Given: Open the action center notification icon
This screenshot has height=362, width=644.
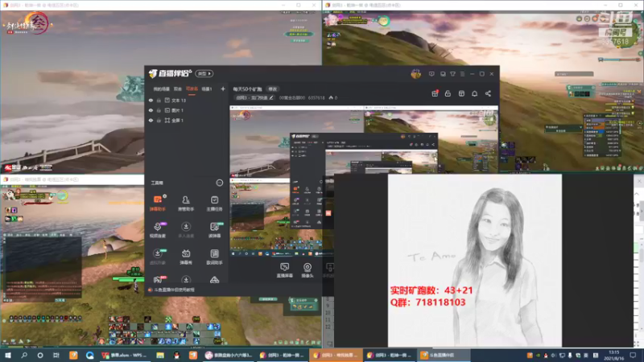Looking at the screenshot, I should pos(633,355).
